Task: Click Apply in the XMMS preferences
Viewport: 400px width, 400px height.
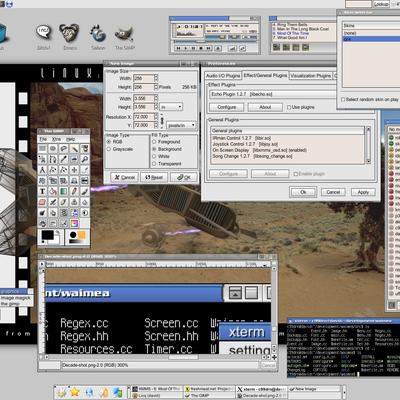Action: pos(363,192)
